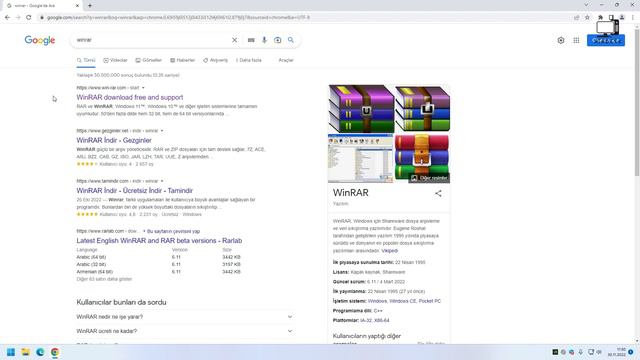Open purple WinRAR books thumbnail
The width and height of the screenshot is (640, 360).
(361, 109)
